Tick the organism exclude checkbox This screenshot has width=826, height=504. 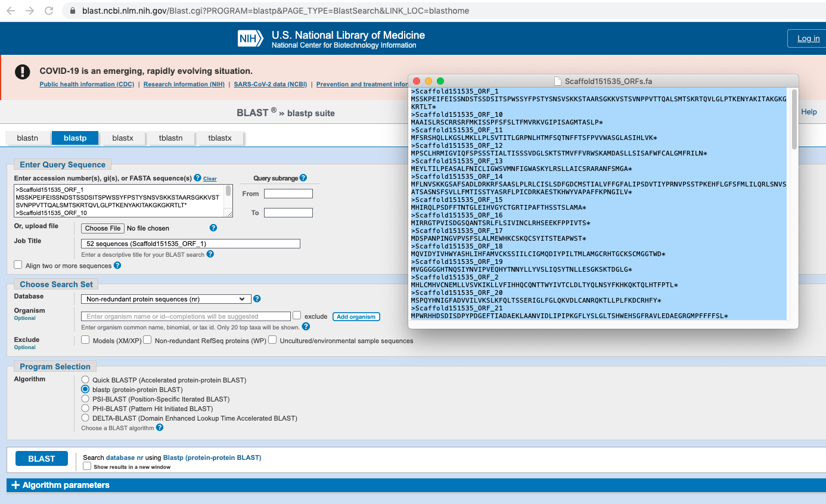(x=297, y=315)
